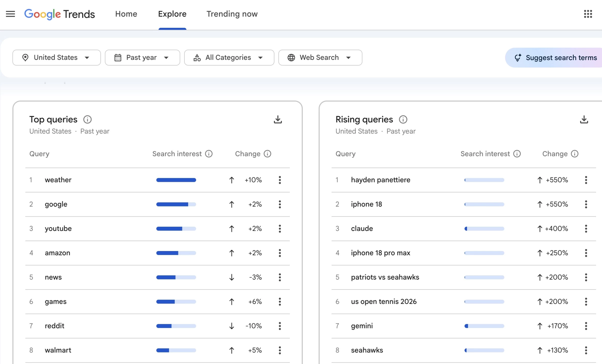Image resolution: width=602 pixels, height=364 pixels.
Task: Click the Query column header in Top queries
Action: point(39,154)
